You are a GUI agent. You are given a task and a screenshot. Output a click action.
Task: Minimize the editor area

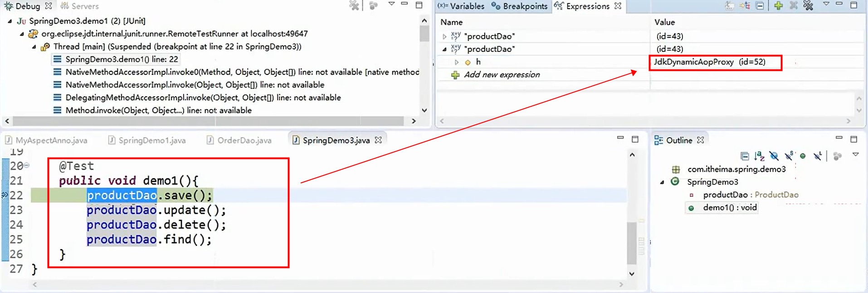(620, 138)
